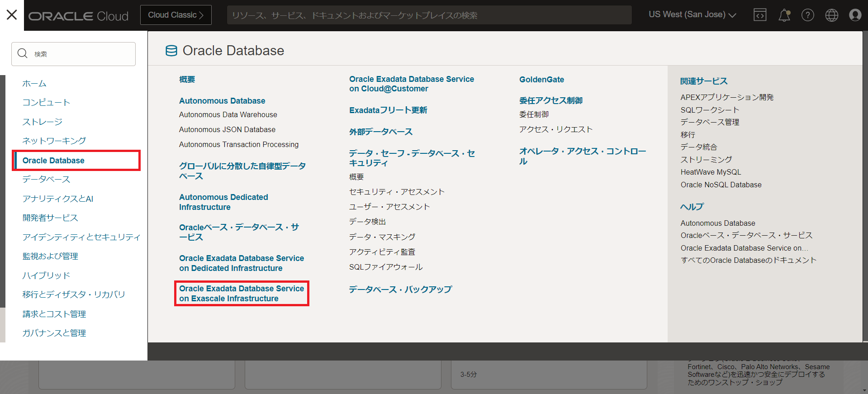
Task: Select Oracle Database in the left menu
Action: (53, 161)
